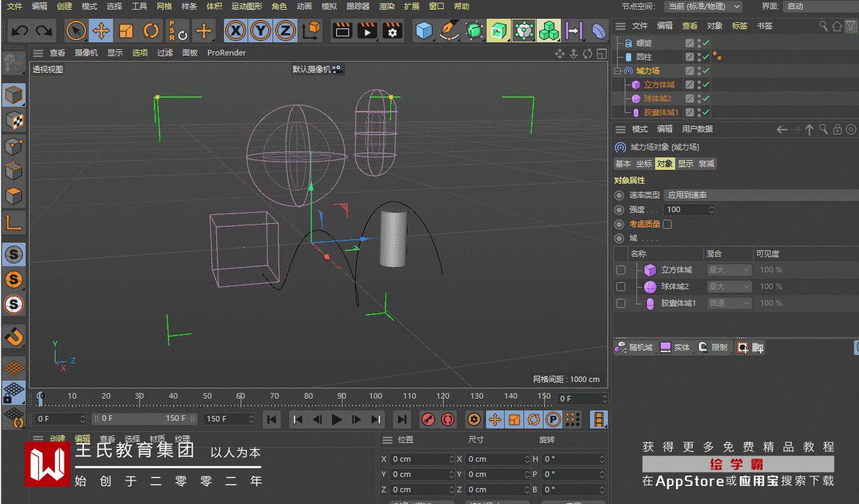Select the 球体域2 object in Object Manager
Viewport: 859px width, 504px height.
(657, 98)
